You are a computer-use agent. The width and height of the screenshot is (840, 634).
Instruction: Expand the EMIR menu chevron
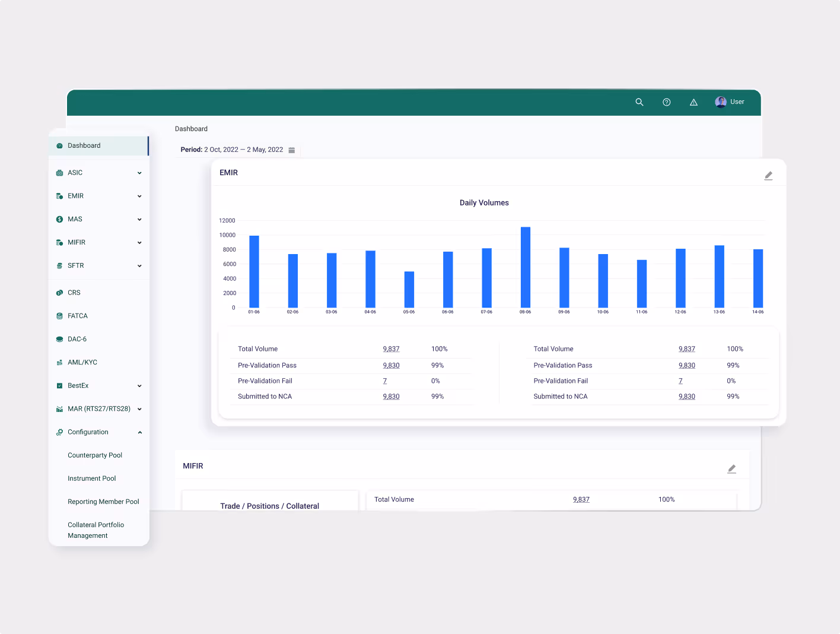[139, 196]
